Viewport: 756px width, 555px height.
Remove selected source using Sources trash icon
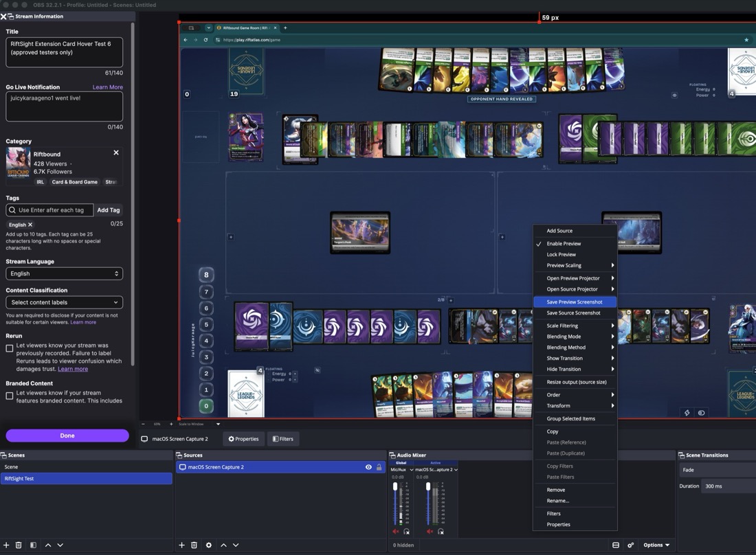[x=194, y=545]
